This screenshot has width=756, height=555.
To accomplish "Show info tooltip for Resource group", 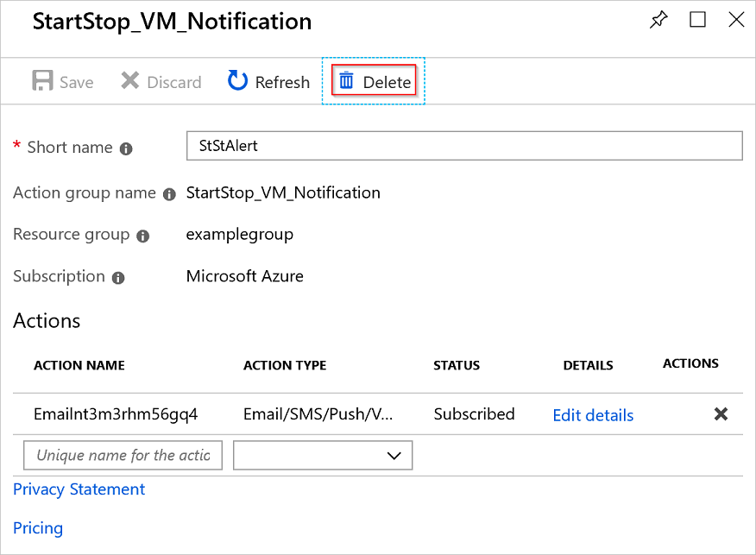I will tap(142, 236).
